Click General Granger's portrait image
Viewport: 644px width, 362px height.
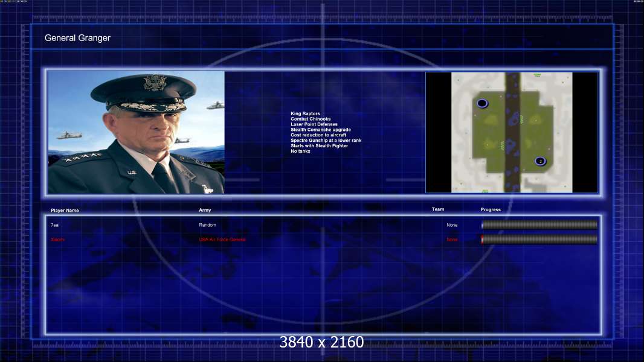click(x=137, y=132)
